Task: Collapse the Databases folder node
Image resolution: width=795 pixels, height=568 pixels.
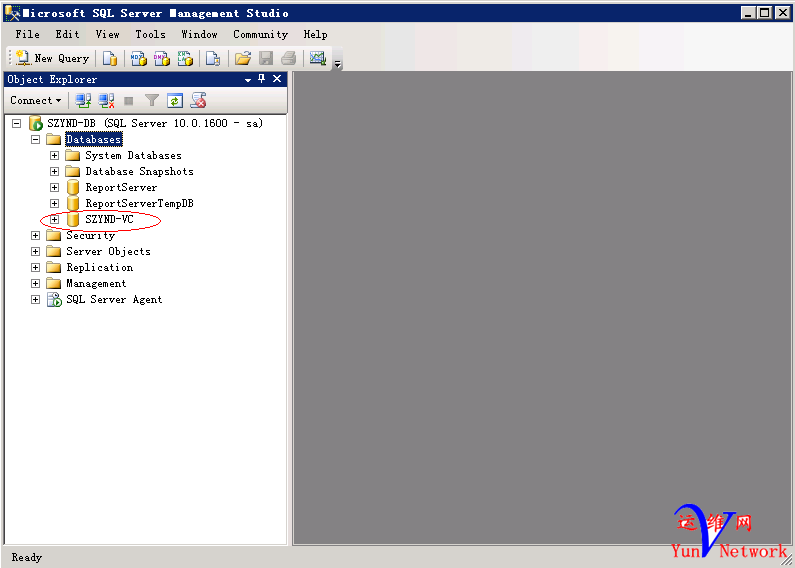Action: click(x=35, y=139)
